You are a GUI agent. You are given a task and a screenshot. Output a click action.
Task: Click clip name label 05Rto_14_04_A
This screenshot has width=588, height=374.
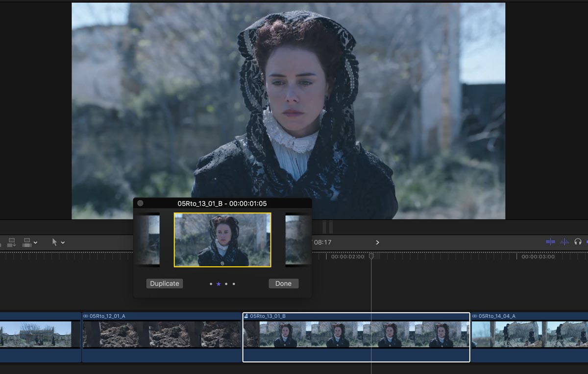497,316
